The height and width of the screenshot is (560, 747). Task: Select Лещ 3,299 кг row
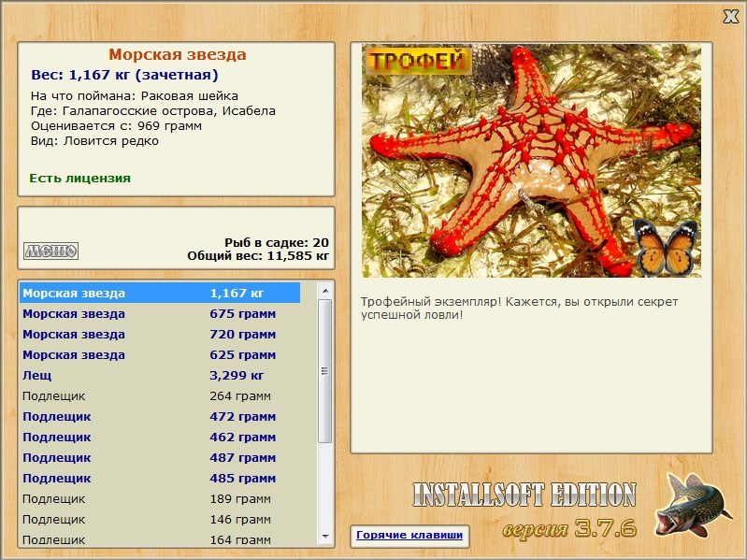click(160, 375)
